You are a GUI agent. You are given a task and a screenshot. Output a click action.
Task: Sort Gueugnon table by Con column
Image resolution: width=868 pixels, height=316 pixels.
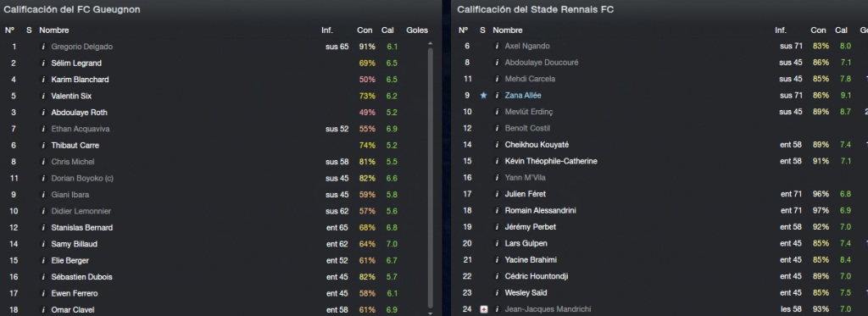coord(364,30)
